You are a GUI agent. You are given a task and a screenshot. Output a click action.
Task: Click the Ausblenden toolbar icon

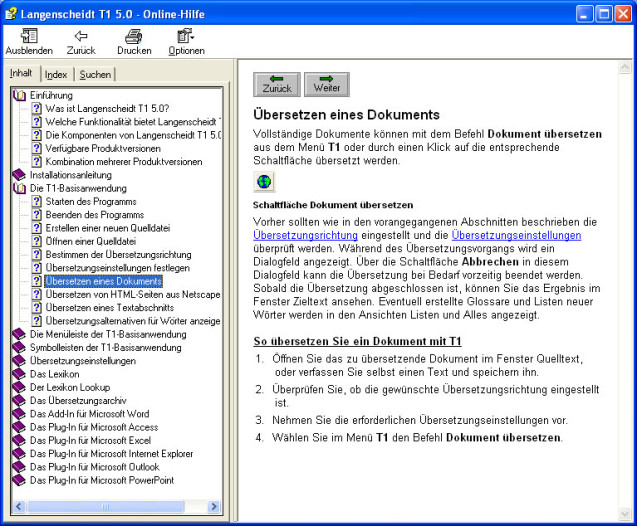(x=29, y=36)
